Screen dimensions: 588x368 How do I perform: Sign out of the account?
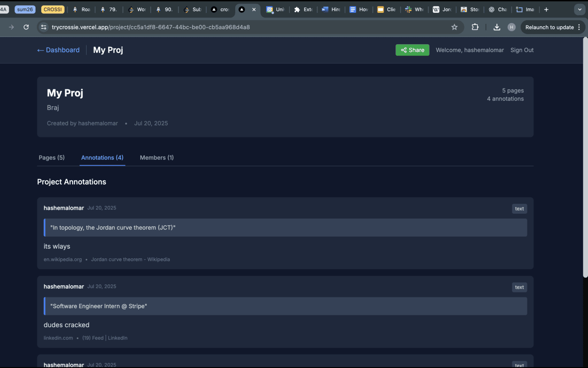522,50
